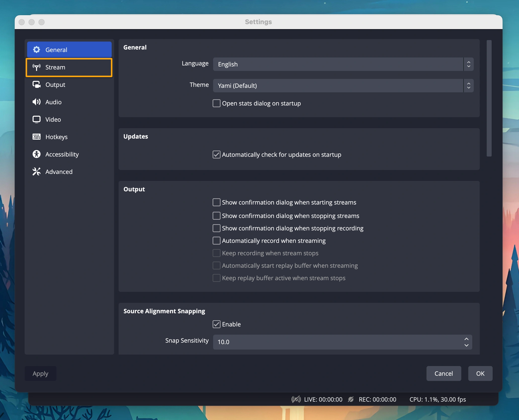Enable Open stats dialog on startup
The image size is (519, 420).
tap(216, 103)
